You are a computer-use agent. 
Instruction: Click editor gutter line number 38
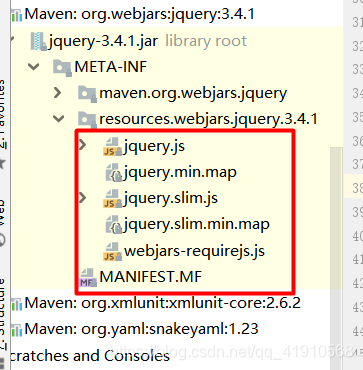(358, 188)
